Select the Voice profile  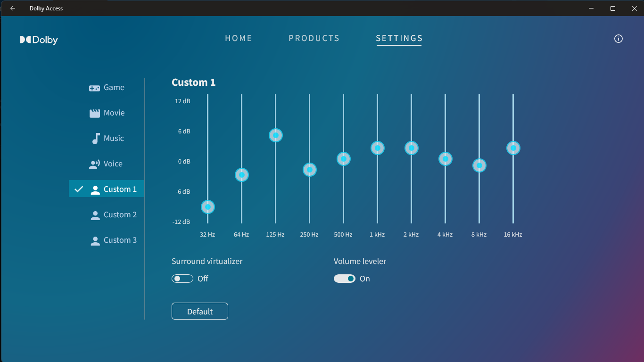pyautogui.click(x=107, y=164)
